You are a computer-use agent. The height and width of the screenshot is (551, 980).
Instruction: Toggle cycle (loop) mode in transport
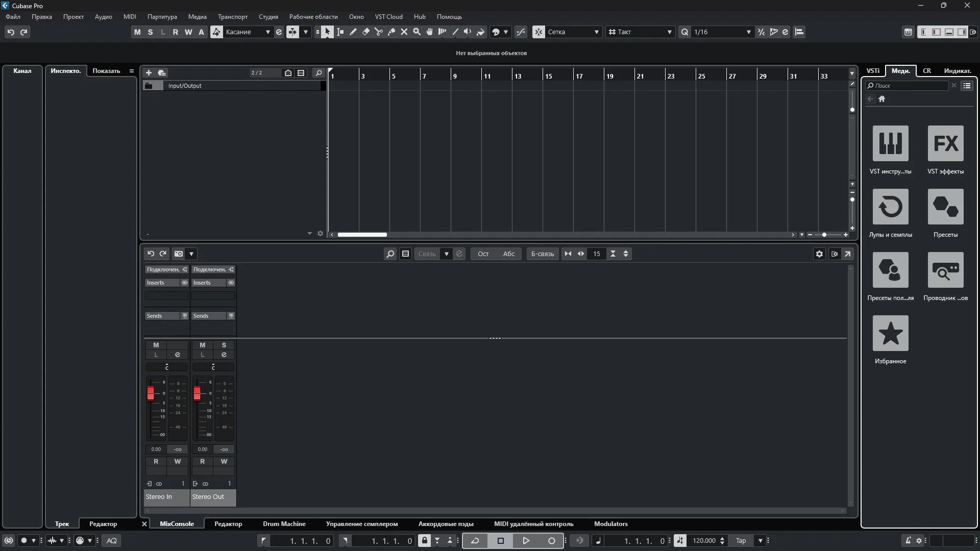tap(475, 541)
